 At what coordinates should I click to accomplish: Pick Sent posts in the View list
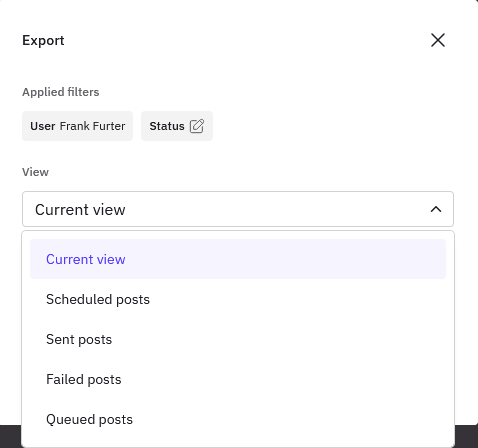click(238, 339)
